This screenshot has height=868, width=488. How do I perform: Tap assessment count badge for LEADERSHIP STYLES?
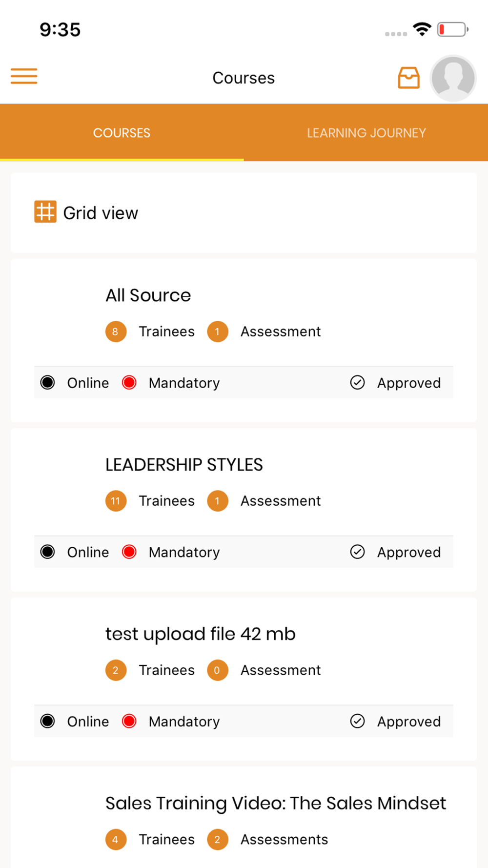tap(218, 501)
